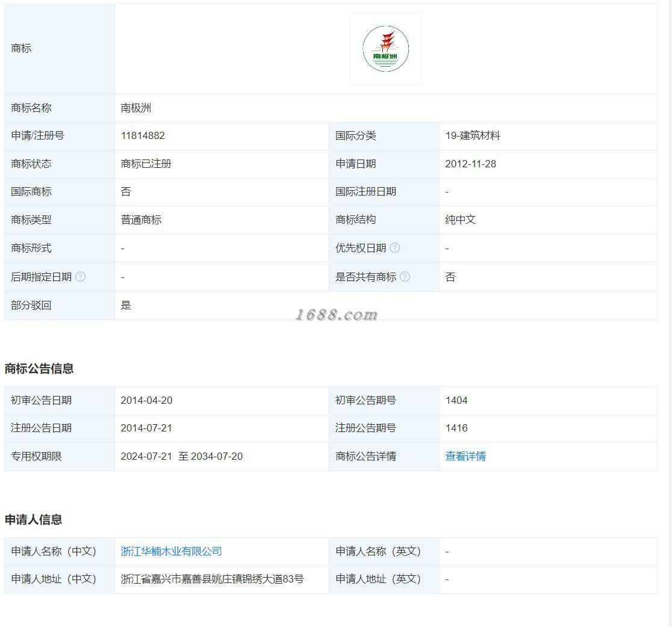Select registration number 11814882

(x=143, y=136)
